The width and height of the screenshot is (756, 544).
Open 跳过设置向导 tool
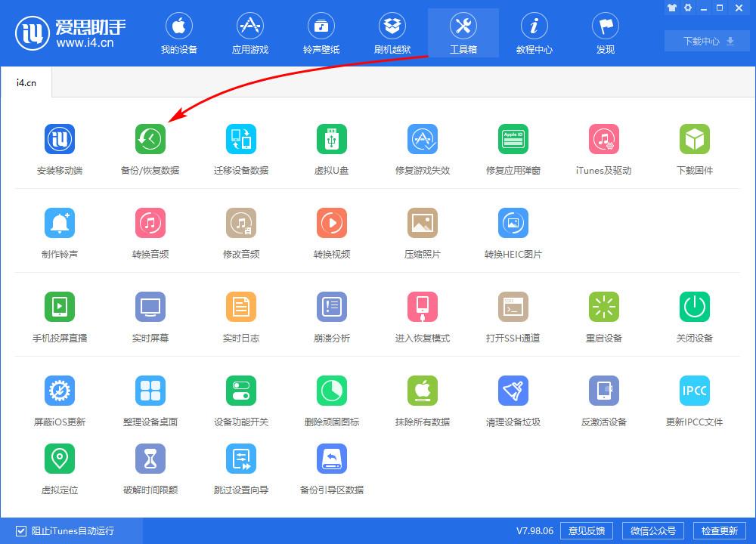click(241, 459)
